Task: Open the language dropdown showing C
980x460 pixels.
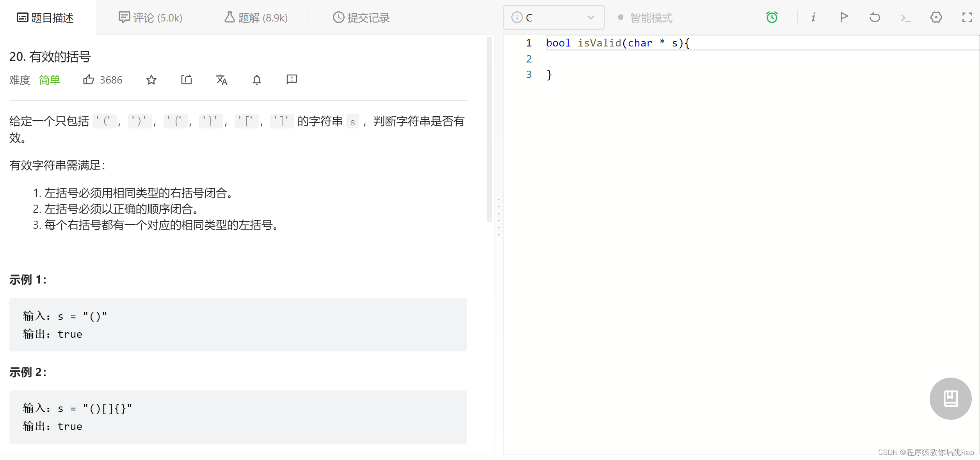Action: (x=553, y=18)
